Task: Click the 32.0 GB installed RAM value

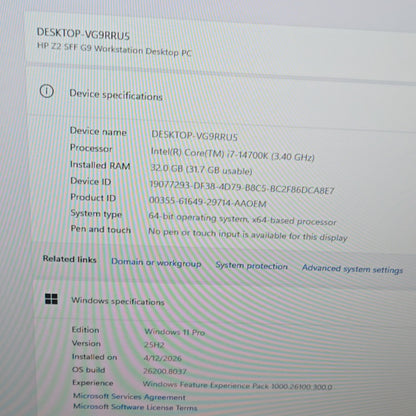Action: coord(201,169)
